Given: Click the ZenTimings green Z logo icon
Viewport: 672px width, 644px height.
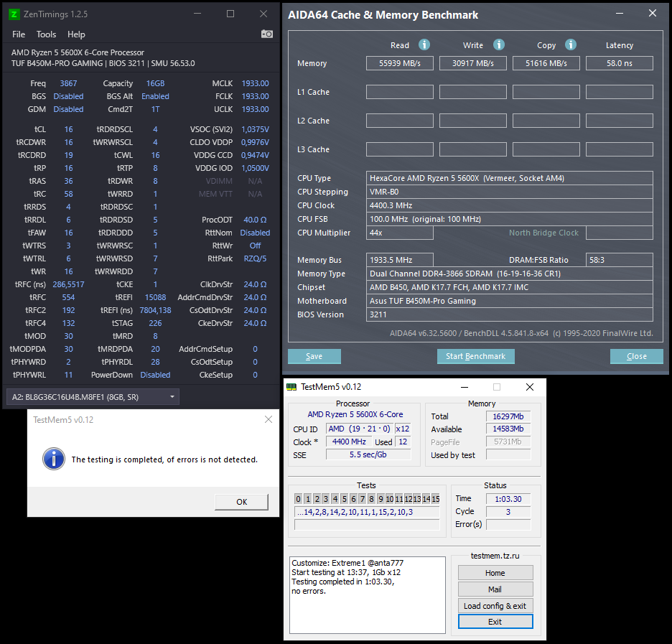Looking at the screenshot, I should click(14, 14).
